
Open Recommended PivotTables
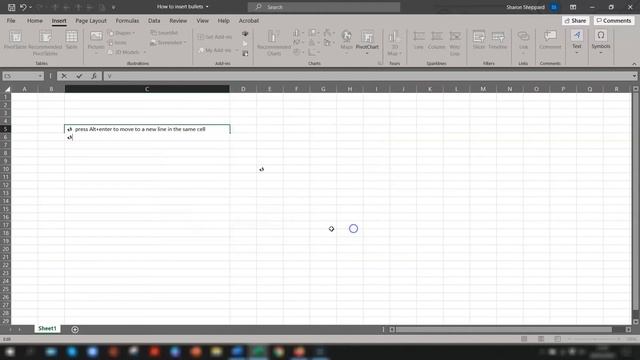(x=45, y=43)
